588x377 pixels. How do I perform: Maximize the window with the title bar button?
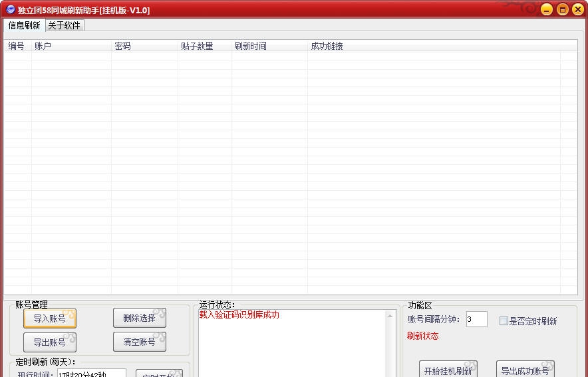563,9
